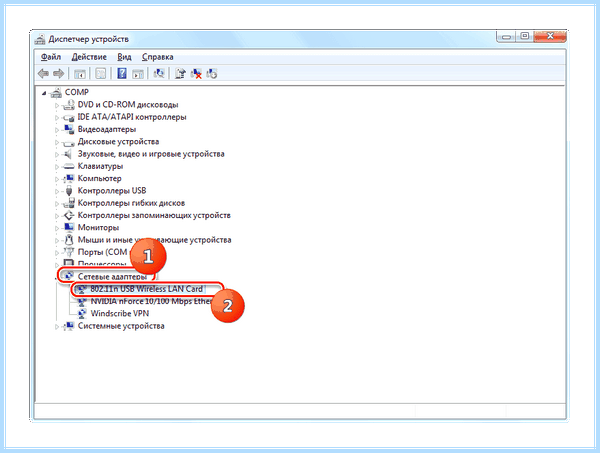The image size is (600, 453).
Task: Click the adapter icon beside NVIDIA nForce
Action: pos(82,301)
